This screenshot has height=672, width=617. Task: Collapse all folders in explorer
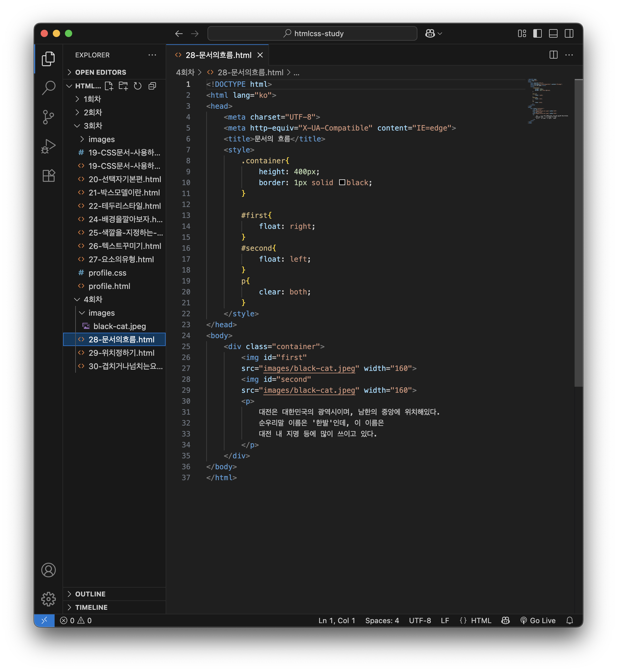click(x=152, y=86)
